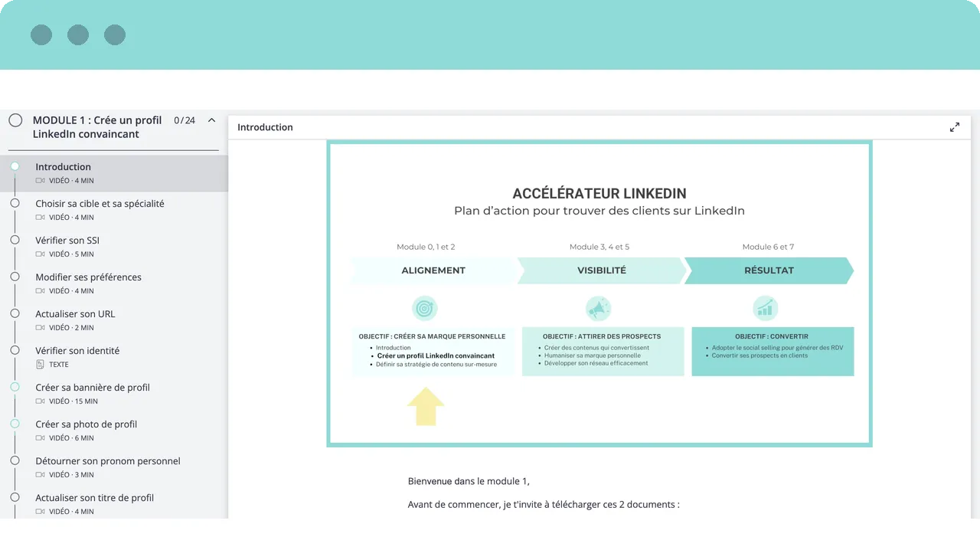Open Actualiser son titre de profil lesson

point(114,504)
